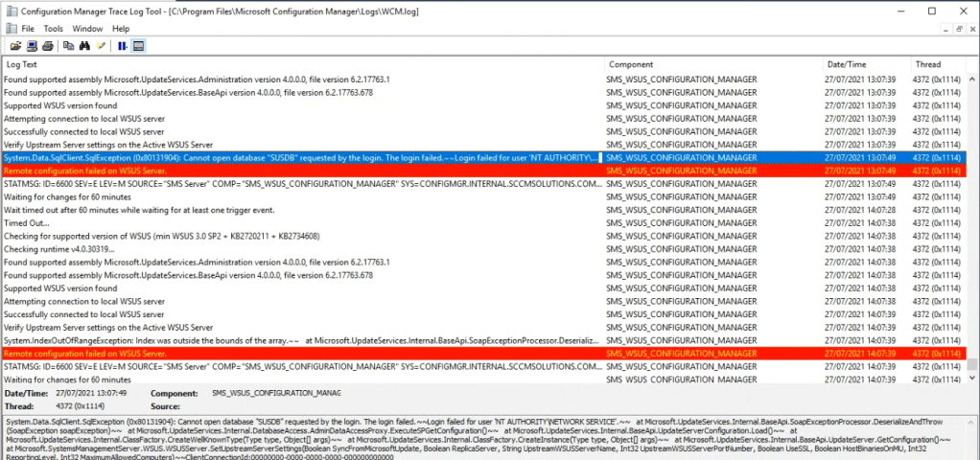Click the Component field in details pane

(299, 393)
